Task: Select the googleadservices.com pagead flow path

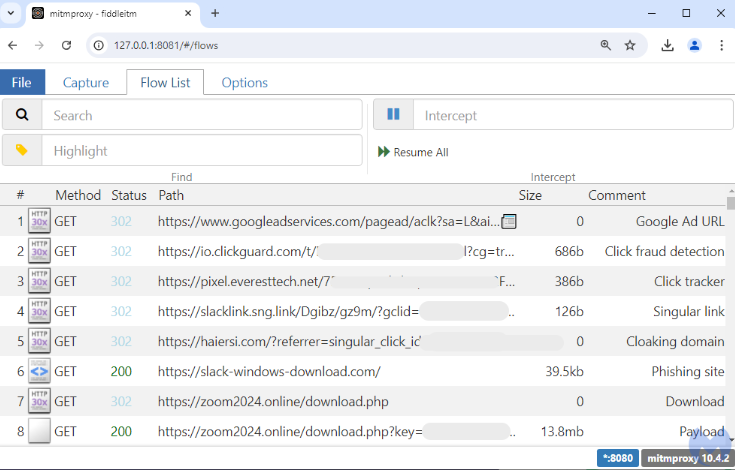Action: [329, 221]
